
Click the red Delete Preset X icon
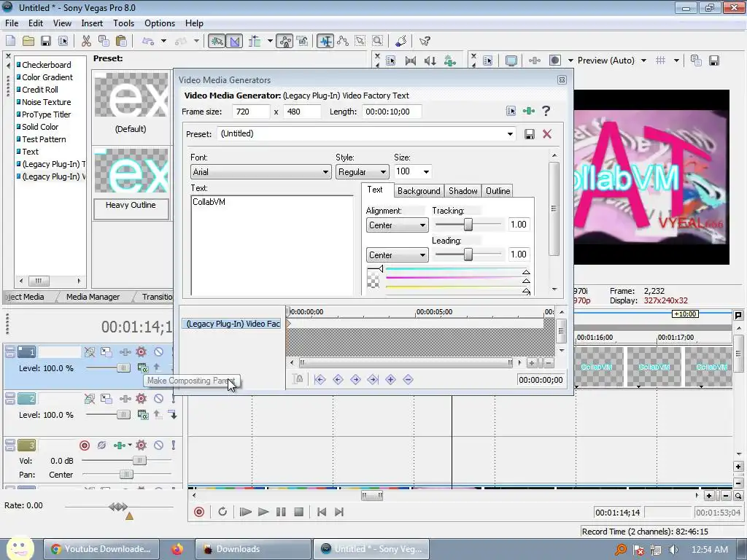point(547,134)
